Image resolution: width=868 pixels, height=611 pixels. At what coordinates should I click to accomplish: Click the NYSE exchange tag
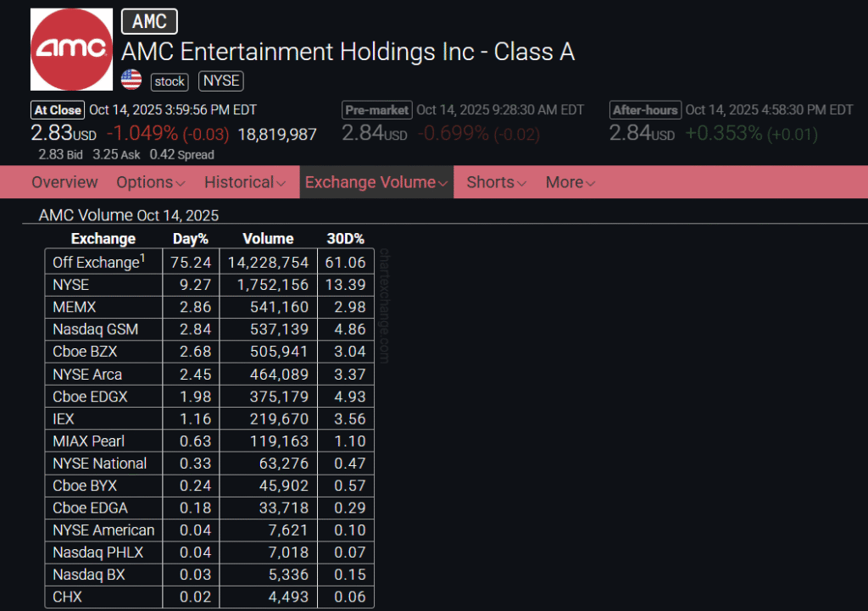220,81
